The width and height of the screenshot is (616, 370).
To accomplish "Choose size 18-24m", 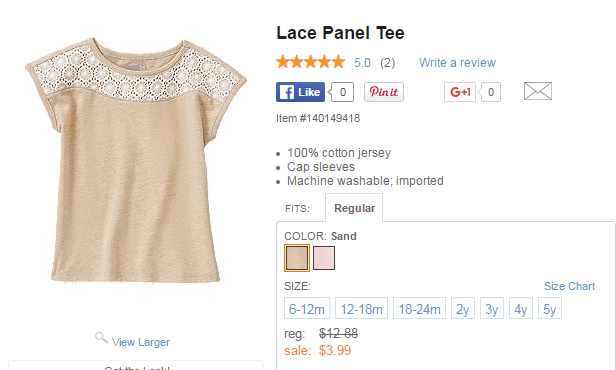I will pyautogui.click(x=419, y=308).
